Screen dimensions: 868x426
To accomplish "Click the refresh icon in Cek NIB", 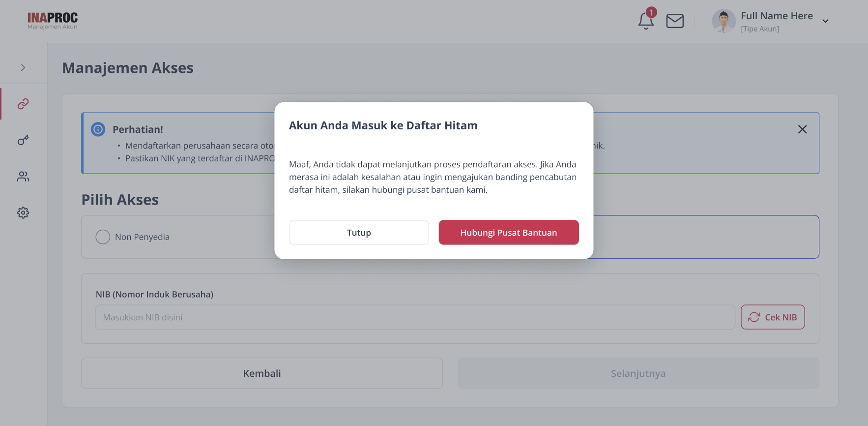I will pos(754,317).
